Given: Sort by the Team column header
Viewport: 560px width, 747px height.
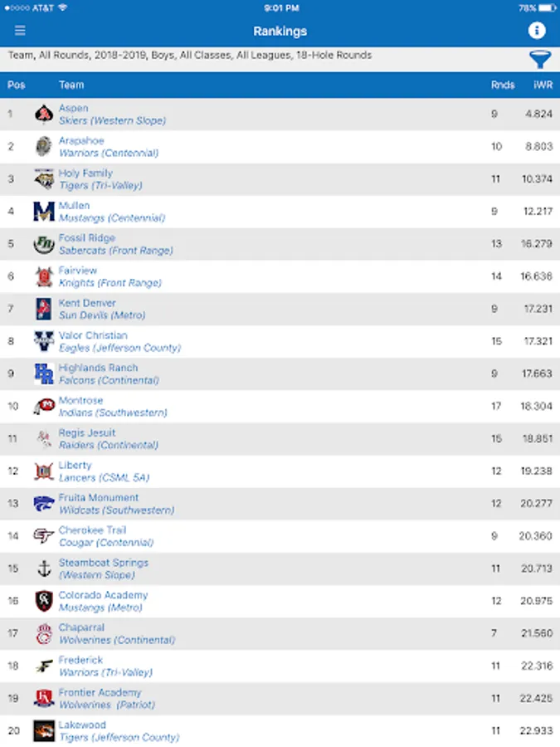Looking at the screenshot, I should click(71, 85).
